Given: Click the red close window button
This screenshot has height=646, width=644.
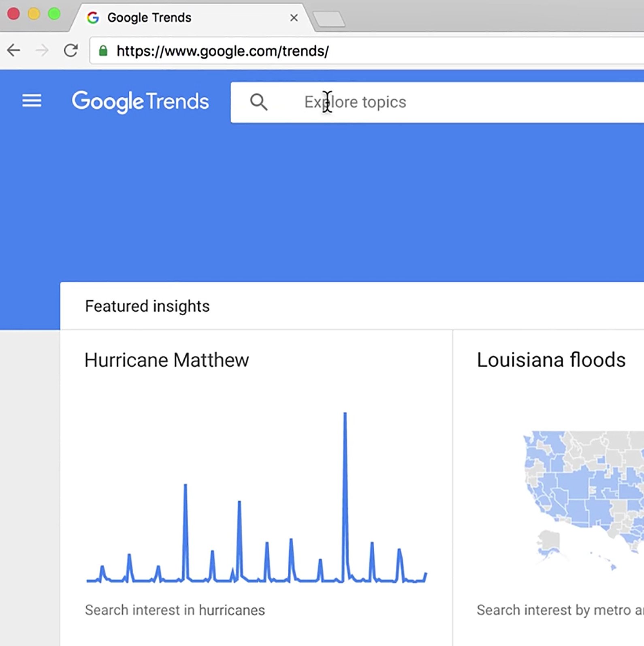Looking at the screenshot, I should 13,14.
